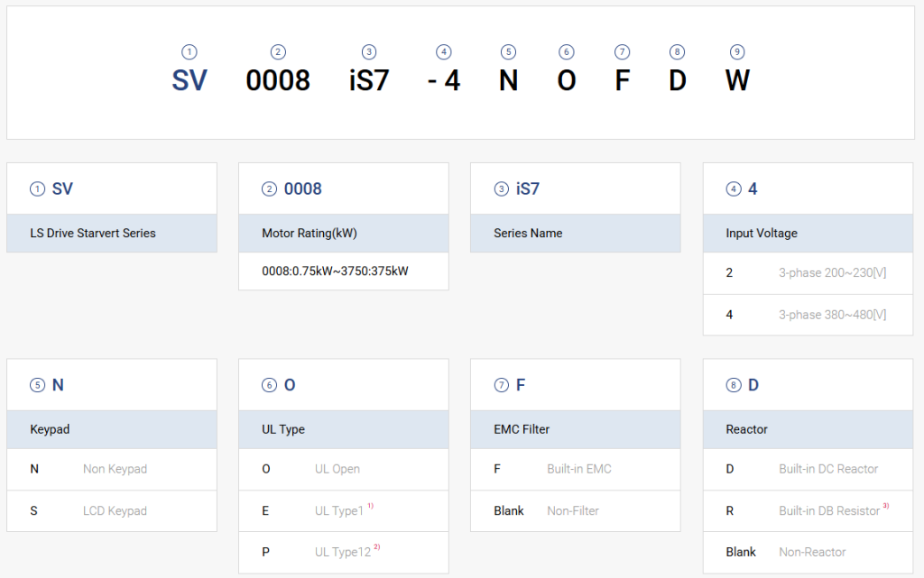Select the "UL Type" header label

tap(282, 430)
